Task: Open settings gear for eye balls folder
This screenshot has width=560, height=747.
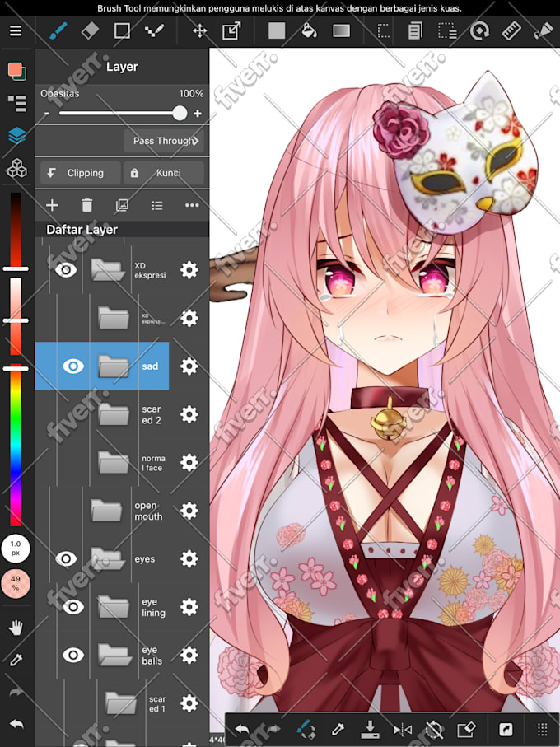Action: [x=189, y=655]
